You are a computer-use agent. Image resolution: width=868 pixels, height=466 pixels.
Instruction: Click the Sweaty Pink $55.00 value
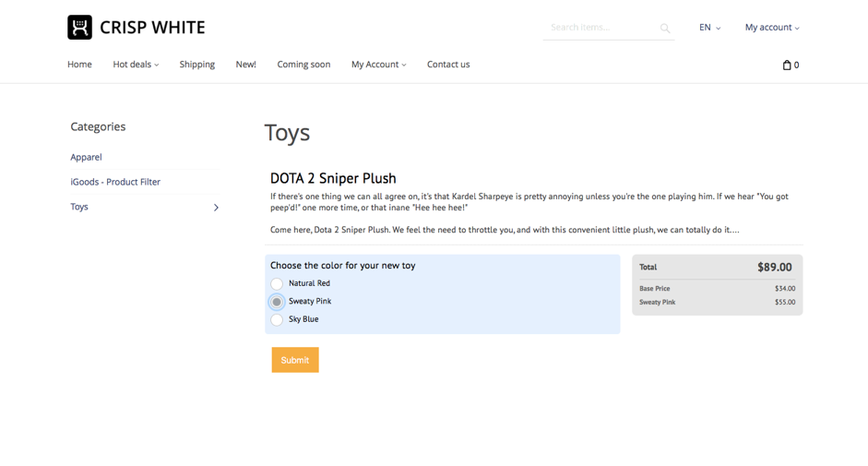pyautogui.click(x=785, y=303)
